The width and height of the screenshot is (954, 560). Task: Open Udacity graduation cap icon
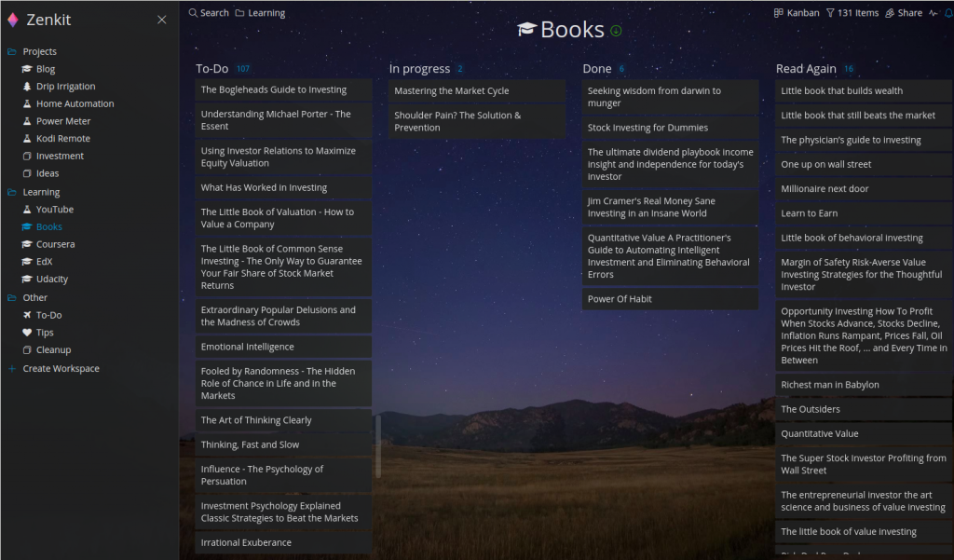point(27,280)
